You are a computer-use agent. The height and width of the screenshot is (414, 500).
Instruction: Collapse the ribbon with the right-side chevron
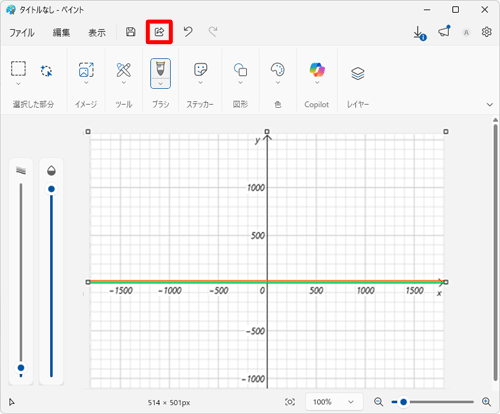(x=489, y=104)
